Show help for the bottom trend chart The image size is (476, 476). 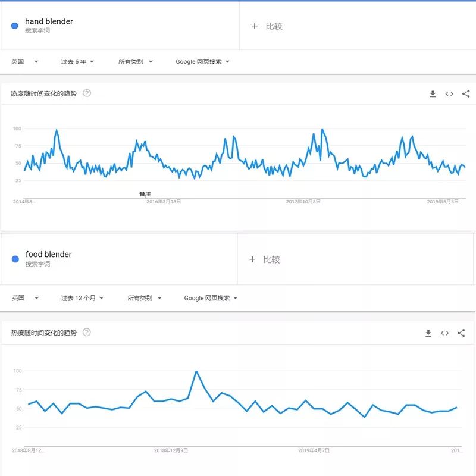(x=87, y=333)
